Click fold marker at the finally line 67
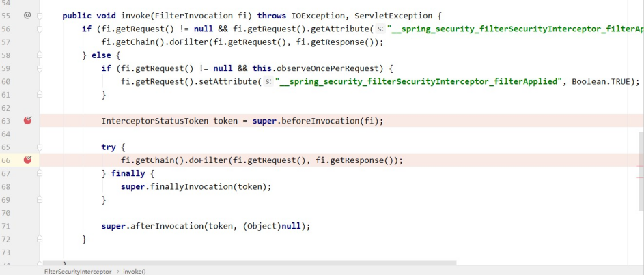The image size is (644, 275). tap(40, 174)
